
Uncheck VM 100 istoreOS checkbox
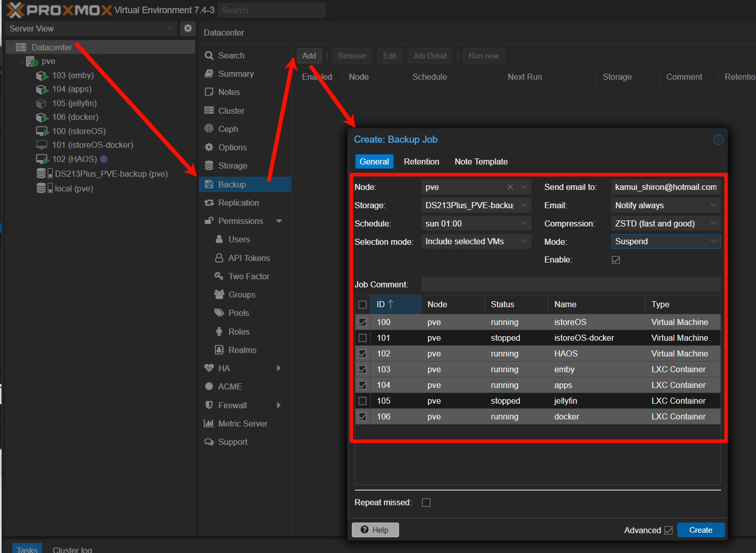point(363,322)
